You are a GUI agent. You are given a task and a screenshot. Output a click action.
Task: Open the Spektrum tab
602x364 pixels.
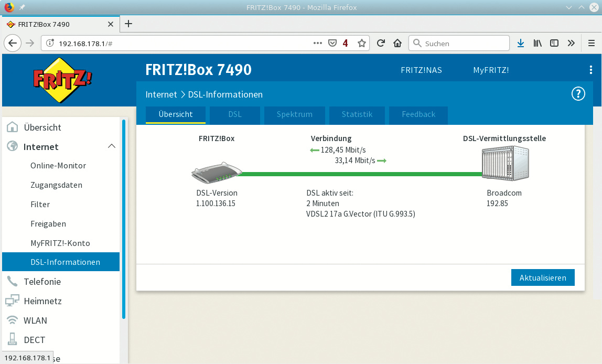[x=295, y=114]
